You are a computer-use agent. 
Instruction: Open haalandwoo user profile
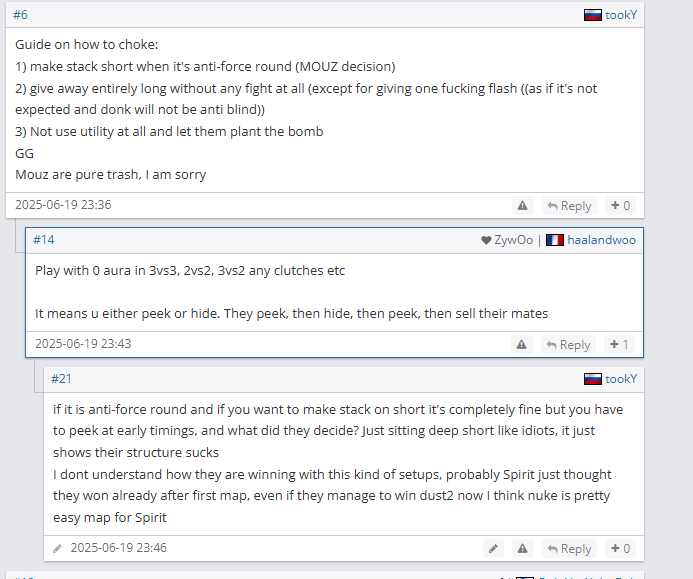pyautogui.click(x=602, y=240)
